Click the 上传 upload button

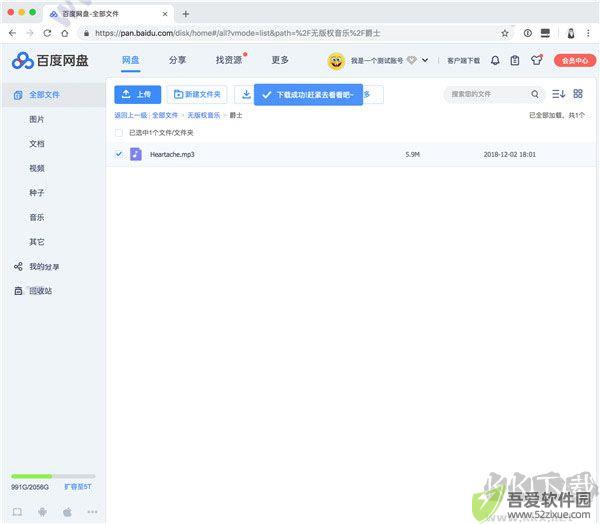[137, 94]
